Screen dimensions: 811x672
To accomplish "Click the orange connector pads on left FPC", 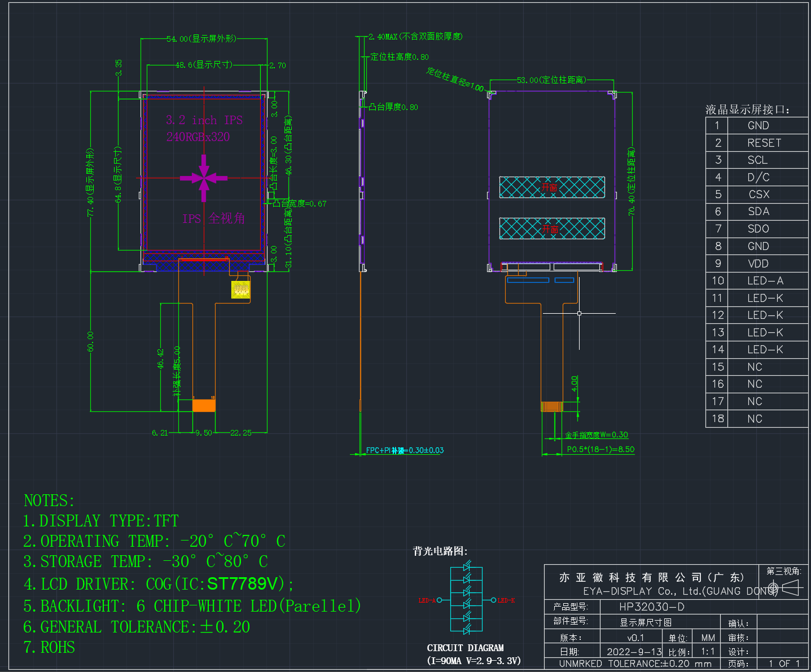I will [x=204, y=405].
